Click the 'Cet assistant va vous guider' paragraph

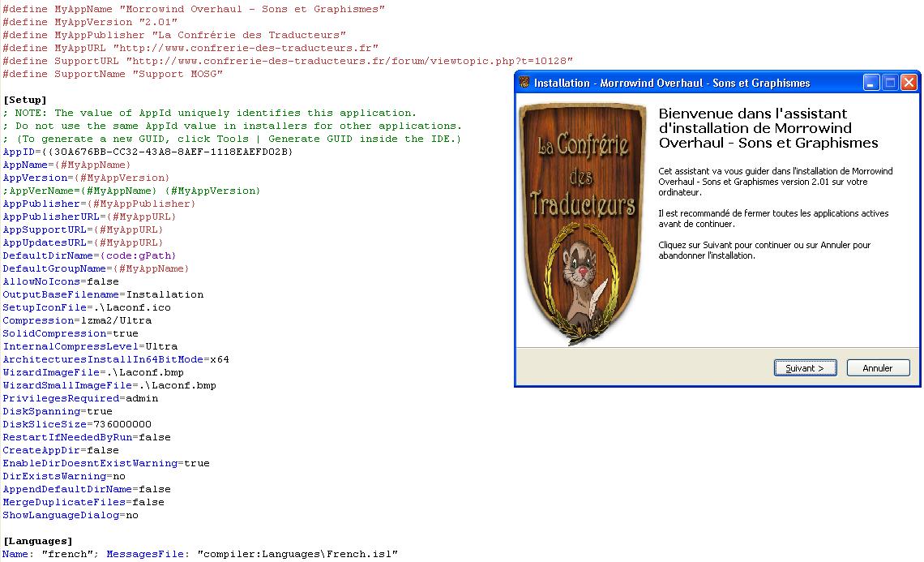click(776, 182)
